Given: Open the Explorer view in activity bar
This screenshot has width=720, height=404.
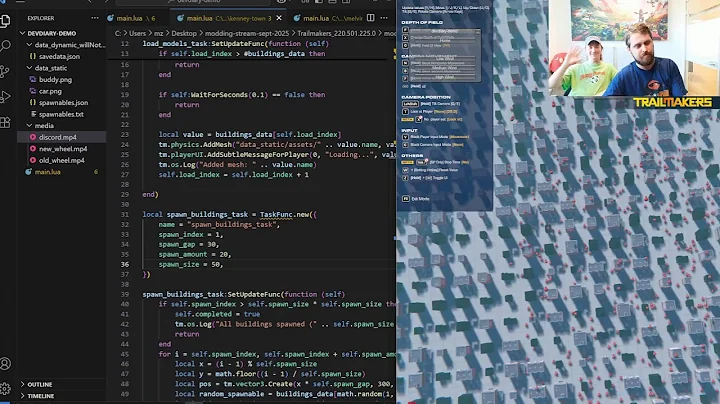Looking at the screenshot, I should point(6,21).
